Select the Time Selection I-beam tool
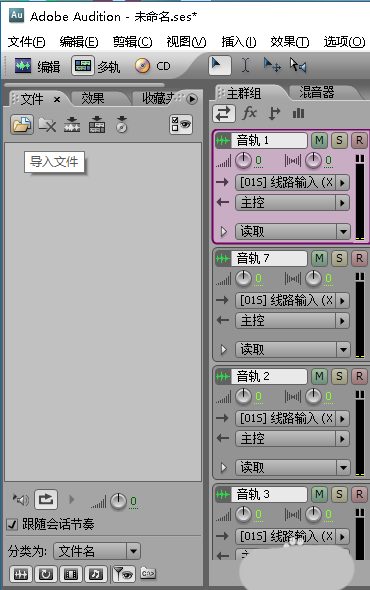 pos(245,66)
